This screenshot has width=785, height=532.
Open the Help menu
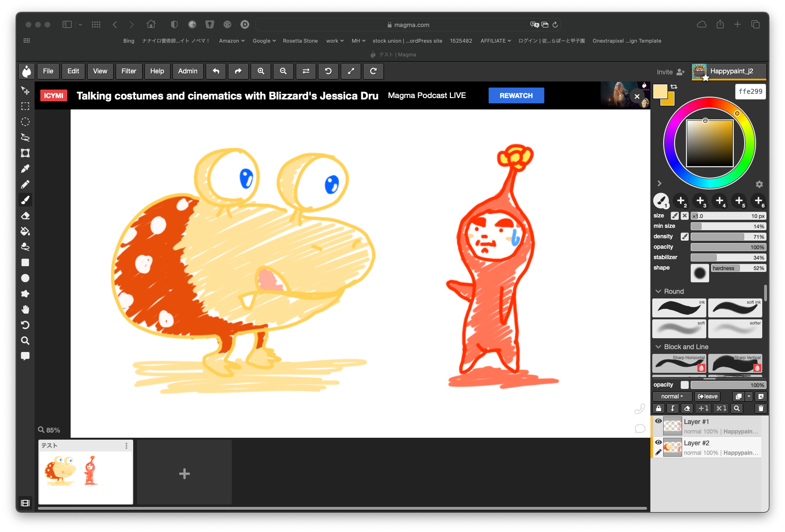(x=157, y=71)
